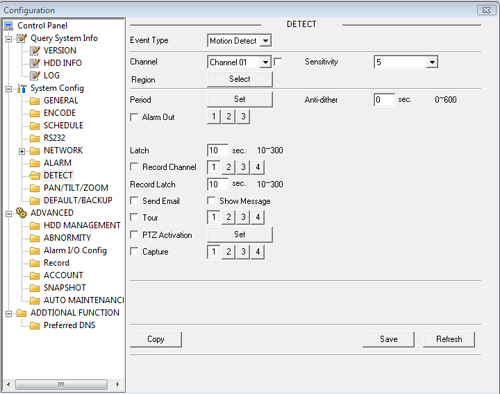500x394 pixels.
Task: Check the Send Email option
Action: pyautogui.click(x=134, y=201)
